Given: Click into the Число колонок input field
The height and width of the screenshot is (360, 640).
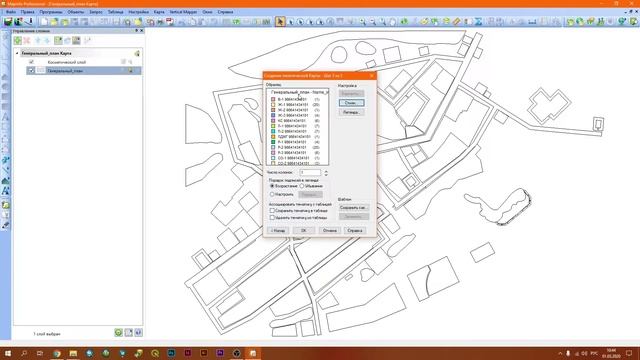Looking at the screenshot, I should click(310, 173).
